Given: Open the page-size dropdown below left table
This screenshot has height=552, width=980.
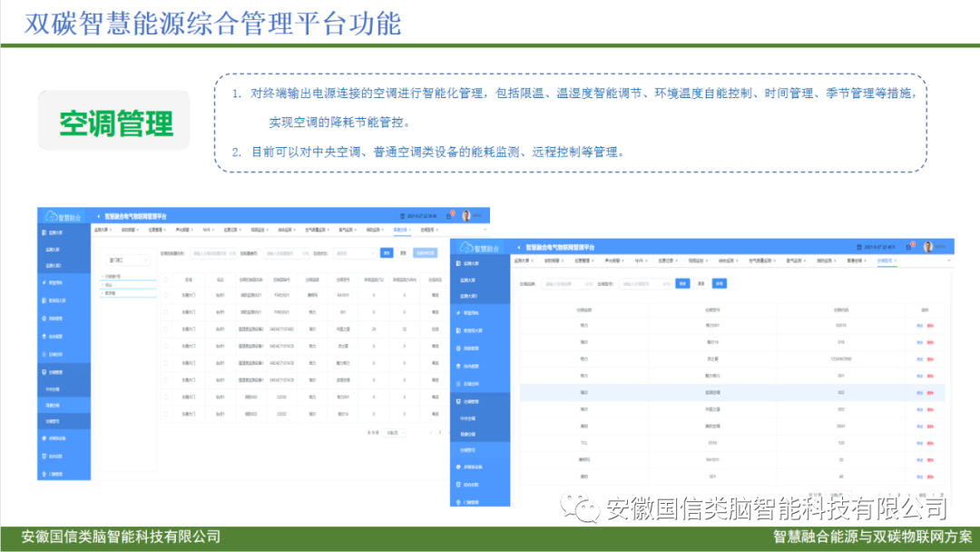Looking at the screenshot, I should coord(393,432).
